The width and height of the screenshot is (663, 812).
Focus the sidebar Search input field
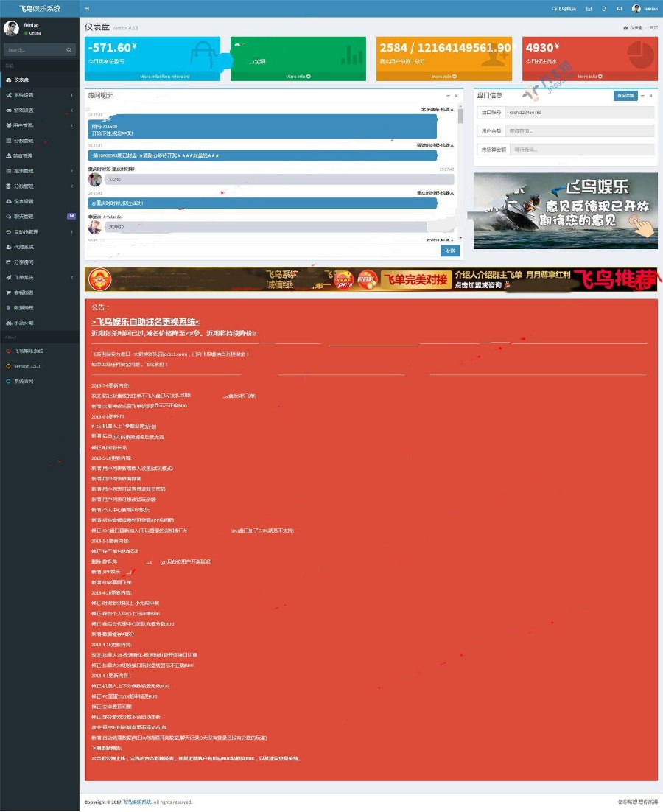[x=34, y=49]
